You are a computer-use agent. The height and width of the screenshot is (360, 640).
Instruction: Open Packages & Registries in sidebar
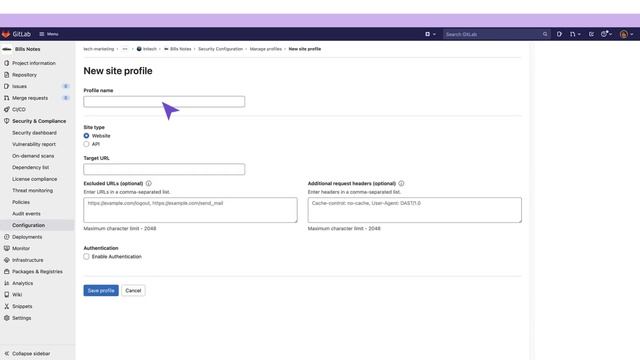click(37, 271)
